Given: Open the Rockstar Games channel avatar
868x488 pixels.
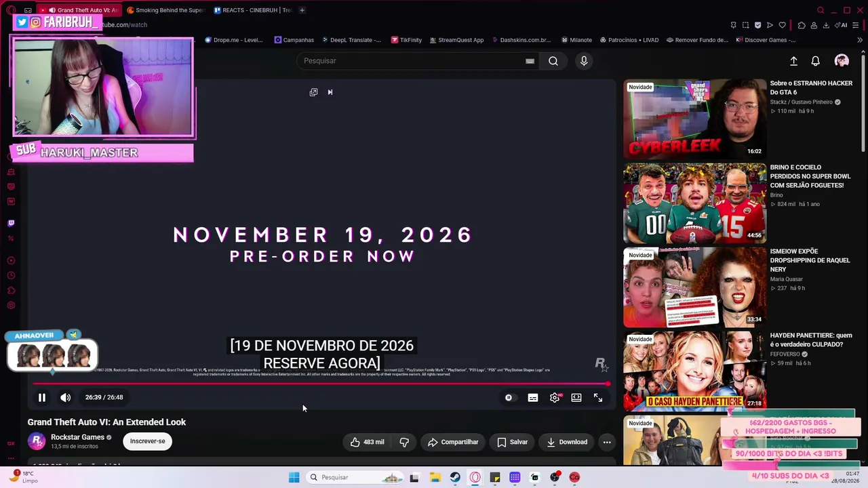Looking at the screenshot, I should pyautogui.click(x=37, y=441).
